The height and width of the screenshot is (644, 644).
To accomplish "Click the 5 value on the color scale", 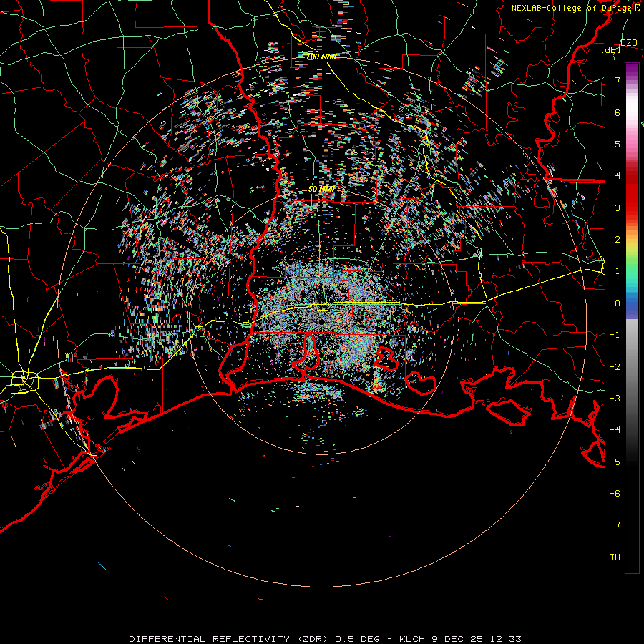I will (x=618, y=144).
